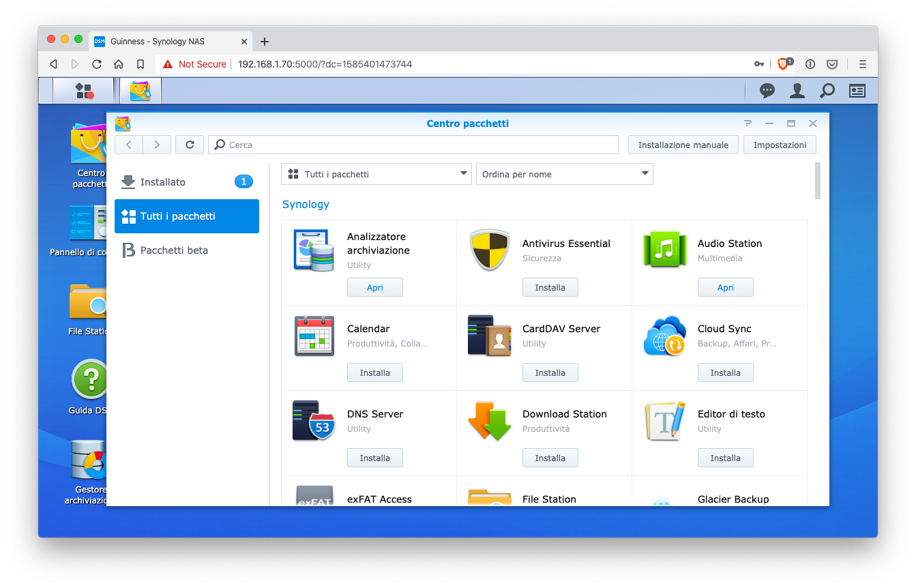Open the DSM widgets panel icon

(857, 91)
